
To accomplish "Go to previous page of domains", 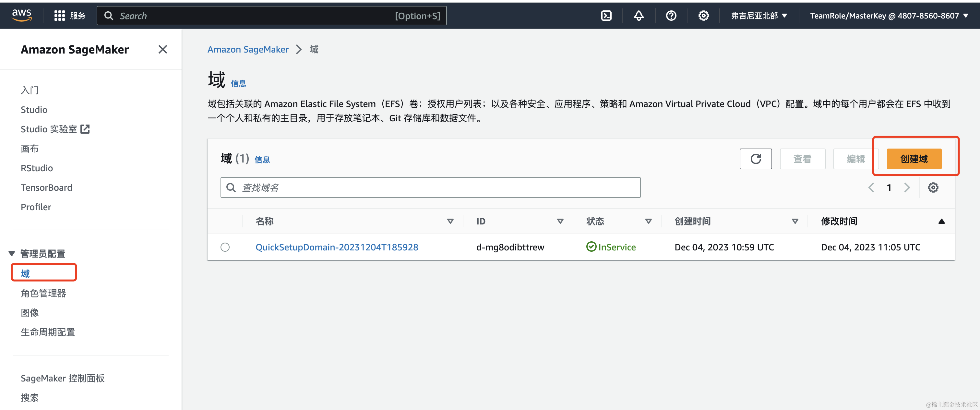I will tap(871, 187).
